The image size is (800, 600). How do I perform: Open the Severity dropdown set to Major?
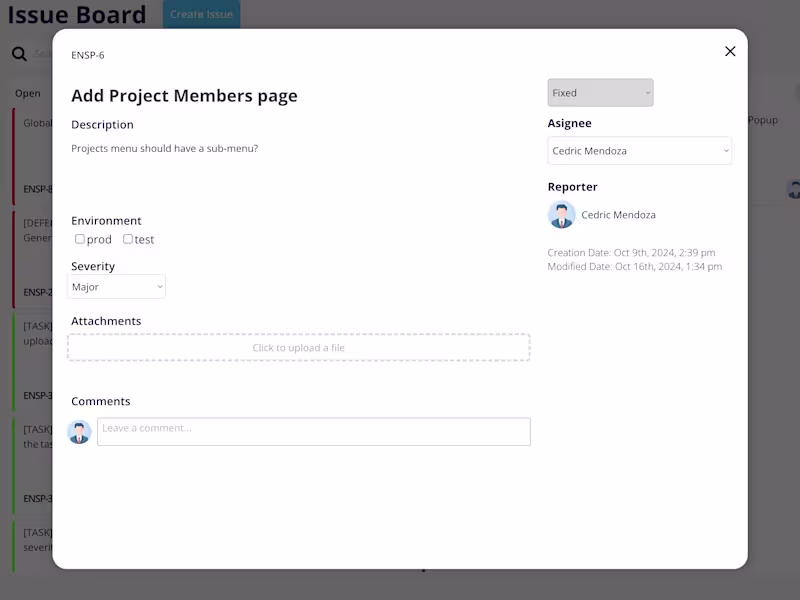(116, 286)
